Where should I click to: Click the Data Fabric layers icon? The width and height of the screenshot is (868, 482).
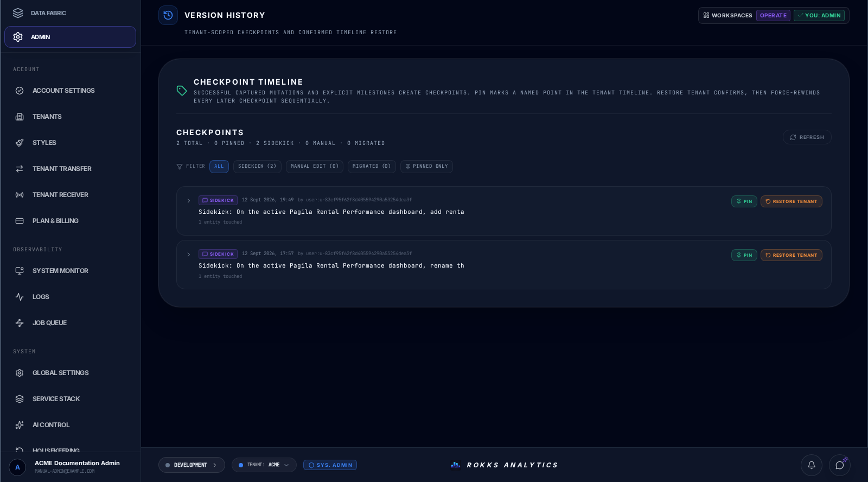[x=18, y=13]
